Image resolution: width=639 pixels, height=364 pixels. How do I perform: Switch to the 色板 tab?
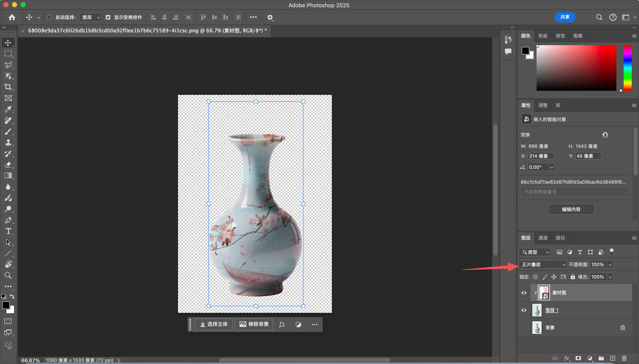click(x=543, y=36)
